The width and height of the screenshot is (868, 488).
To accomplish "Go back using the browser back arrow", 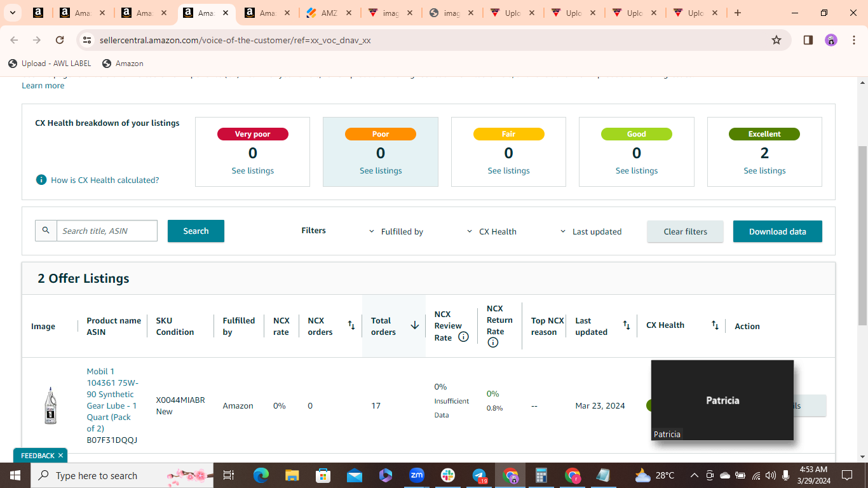I will [x=14, y=40].
